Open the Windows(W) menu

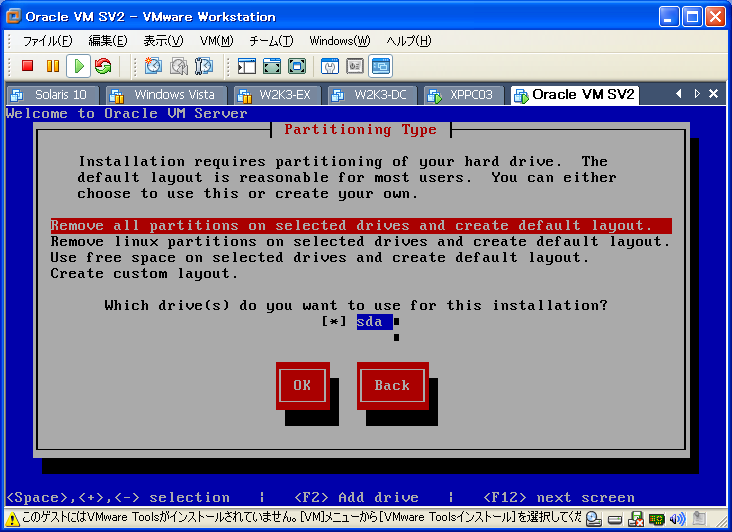(339, 41)
